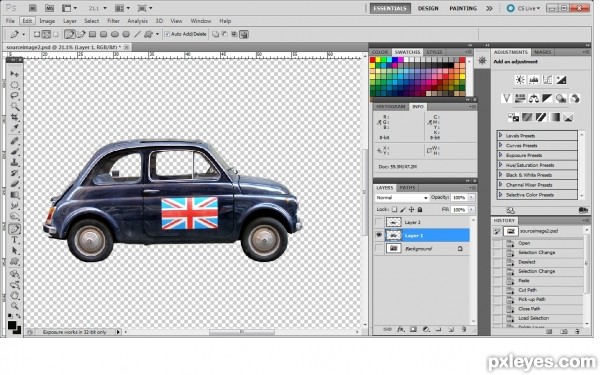Click the Levels adjustment icon

click(x=533, y=80)
